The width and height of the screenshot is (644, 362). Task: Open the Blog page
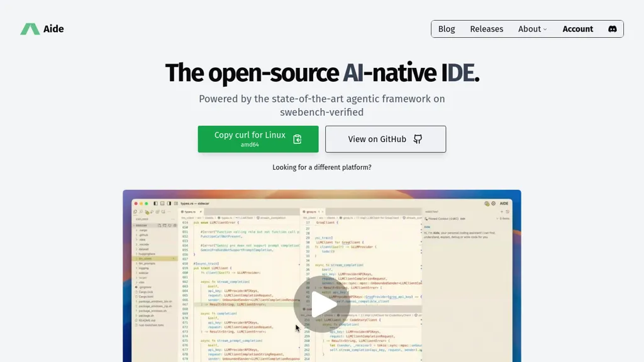(447, 29)
